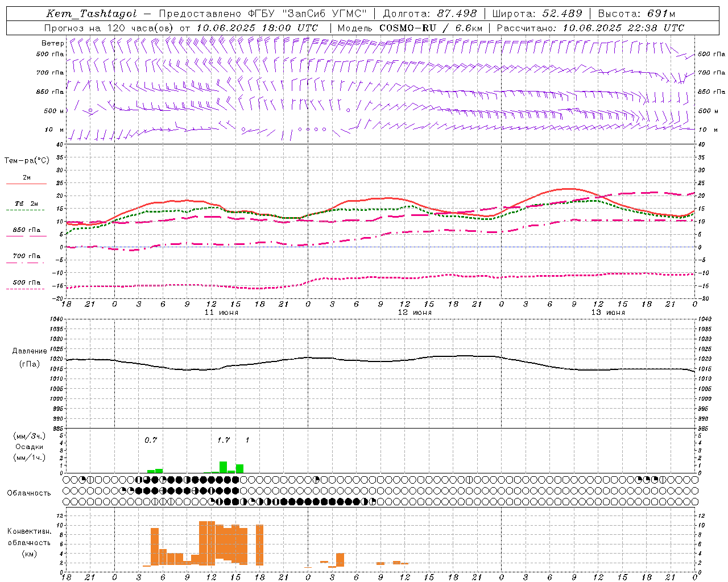This screenshot has height=582, width=728.
Task: Select the 12 июня date label
Action: pyautogui.click(x=415, y=312)
